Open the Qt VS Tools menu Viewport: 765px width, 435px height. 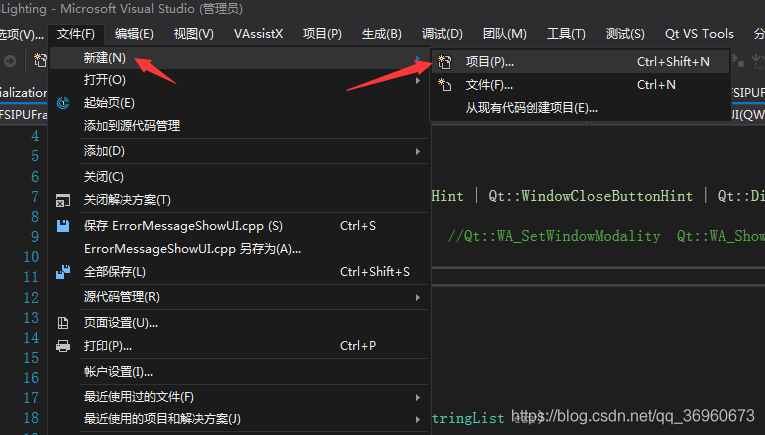699,34
